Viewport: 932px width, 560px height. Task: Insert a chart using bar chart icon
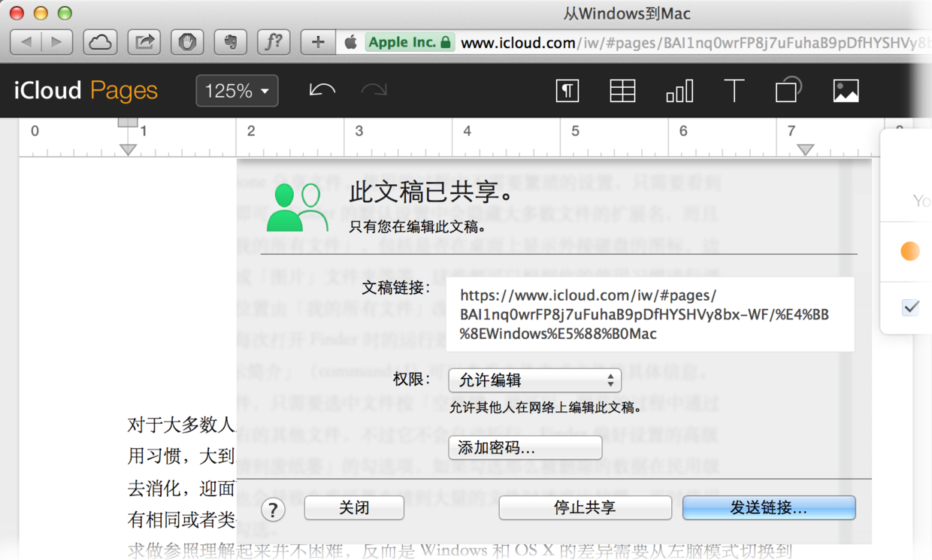(x=679, y=91)
